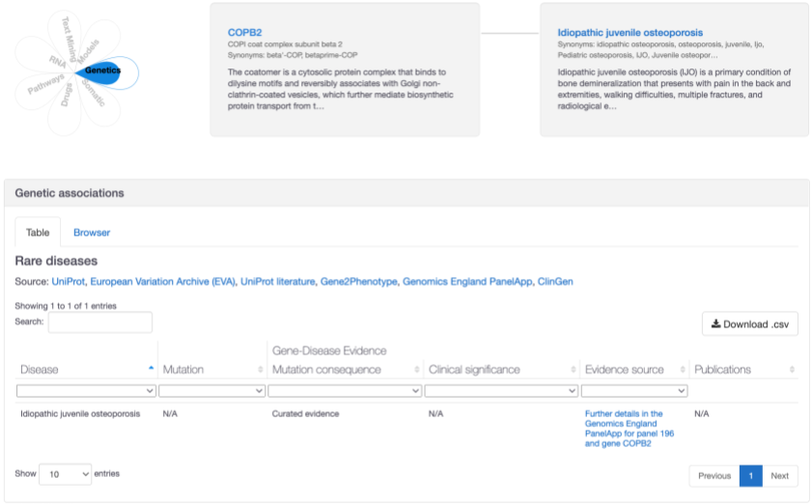Open the Disease filter dropdown
This screenshot has height=504, width=812.
point(86,391)
